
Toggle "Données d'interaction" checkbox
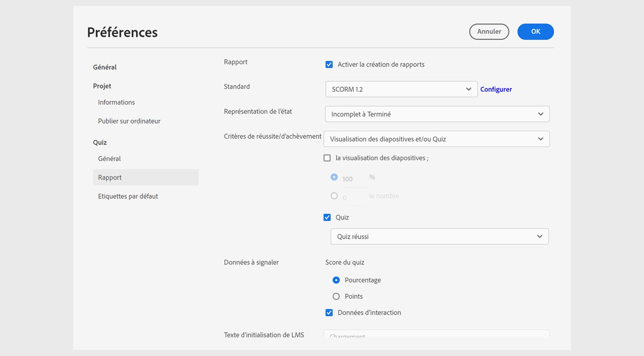pos(329,313)
